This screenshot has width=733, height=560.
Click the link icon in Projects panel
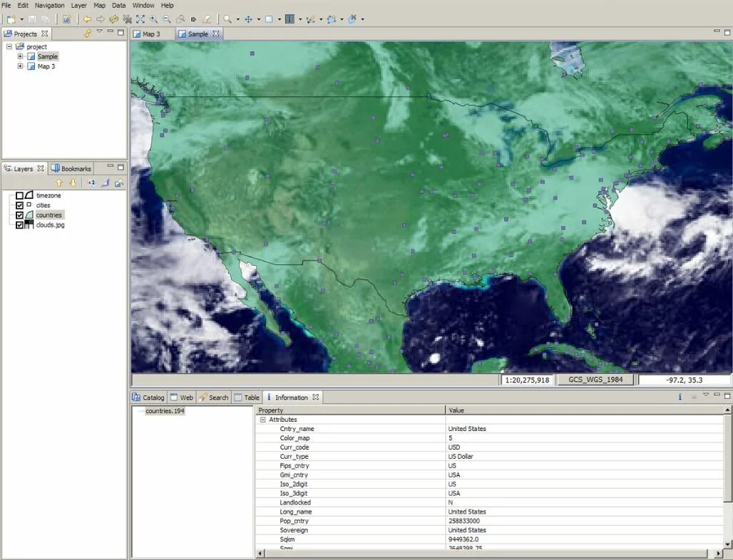coord(88,33)
